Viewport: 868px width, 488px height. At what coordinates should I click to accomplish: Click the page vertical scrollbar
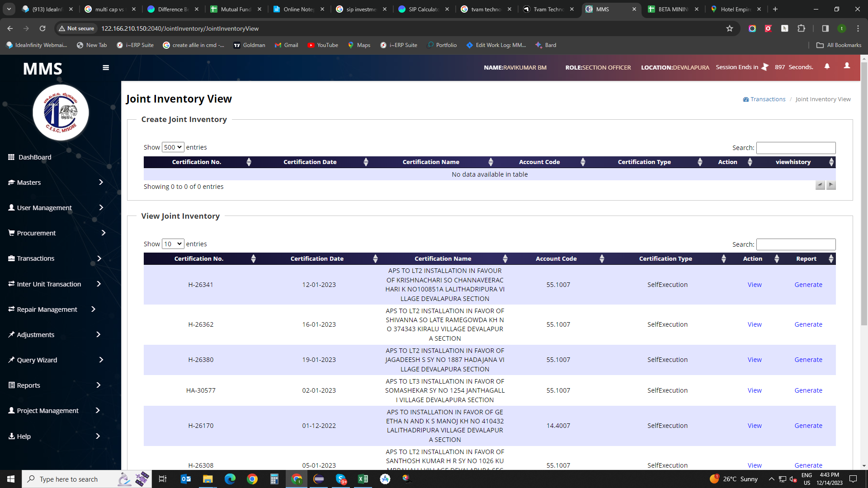864,193
